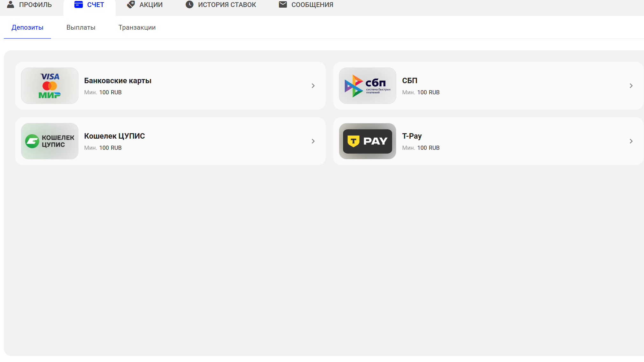644x362 pixels.
Task: Click the envelope icon for messages
Action: pyautogui.click(x=283, y=4)
